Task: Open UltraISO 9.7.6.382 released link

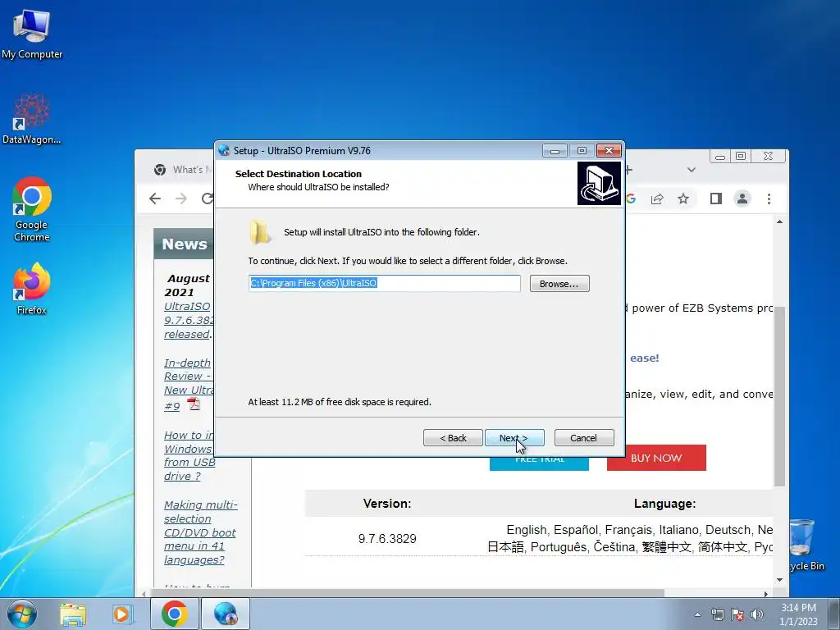Action: (189, 321)
